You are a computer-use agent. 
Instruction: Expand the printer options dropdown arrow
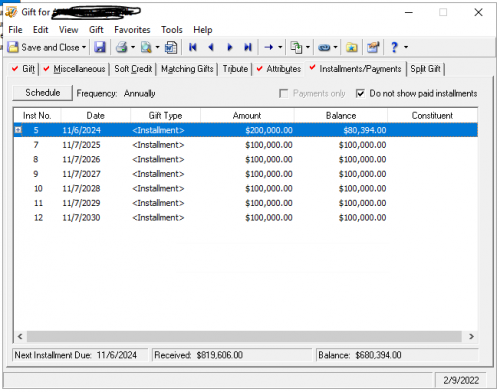pos(133,47)
